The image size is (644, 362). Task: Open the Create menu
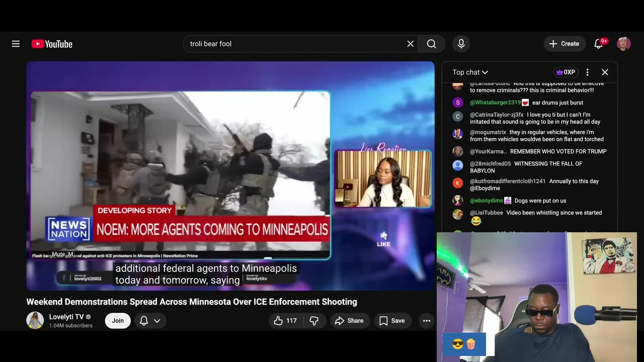click(x=565, y=44)
